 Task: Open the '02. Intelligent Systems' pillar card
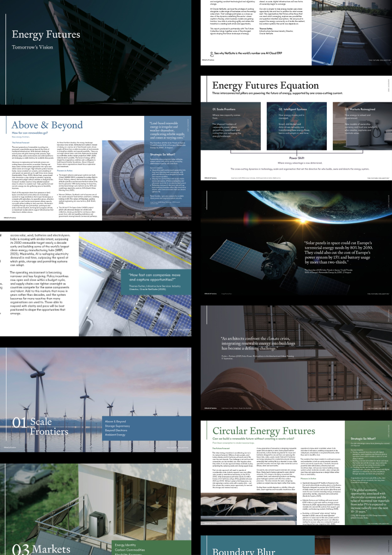(296, 126)
